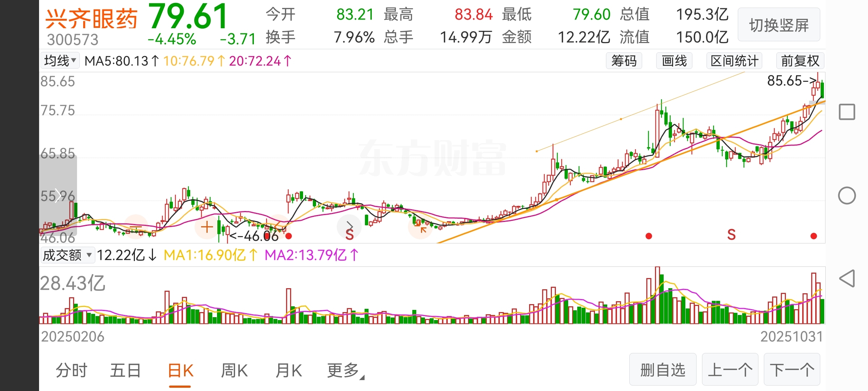The width and height of the screenshot is (868, 391).
Task: Tap the Android circle home icon
Action: pyautogui.click(x=847, y=196)
